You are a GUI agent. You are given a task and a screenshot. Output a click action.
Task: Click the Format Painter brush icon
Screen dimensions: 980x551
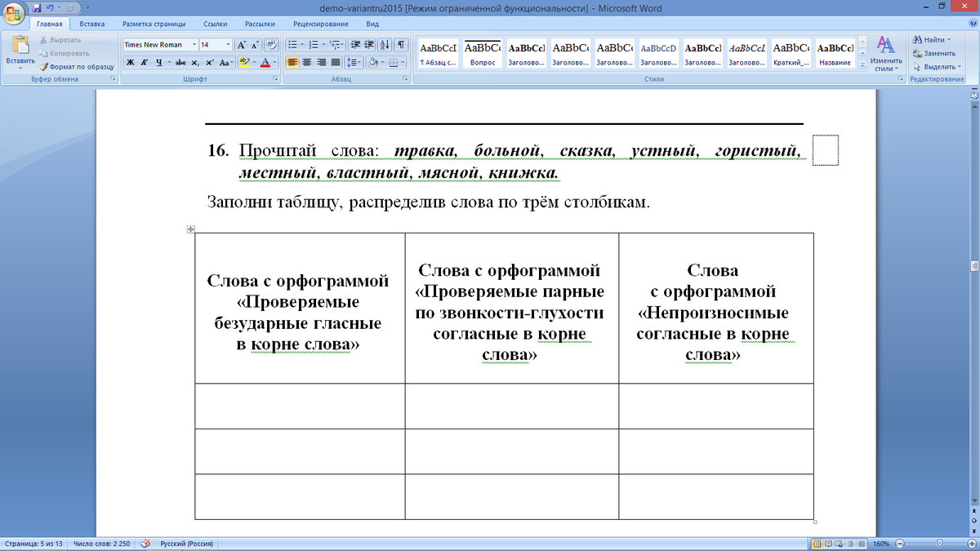coord(44,66)
